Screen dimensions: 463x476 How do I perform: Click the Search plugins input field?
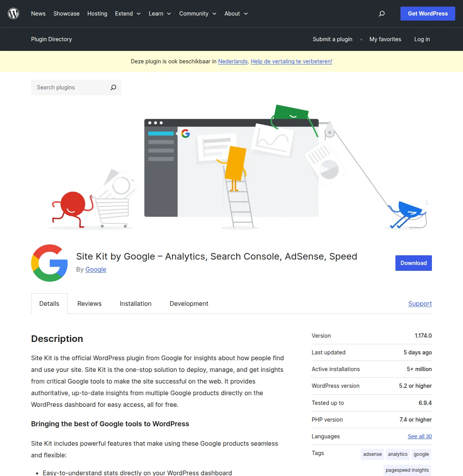point(68,87)
